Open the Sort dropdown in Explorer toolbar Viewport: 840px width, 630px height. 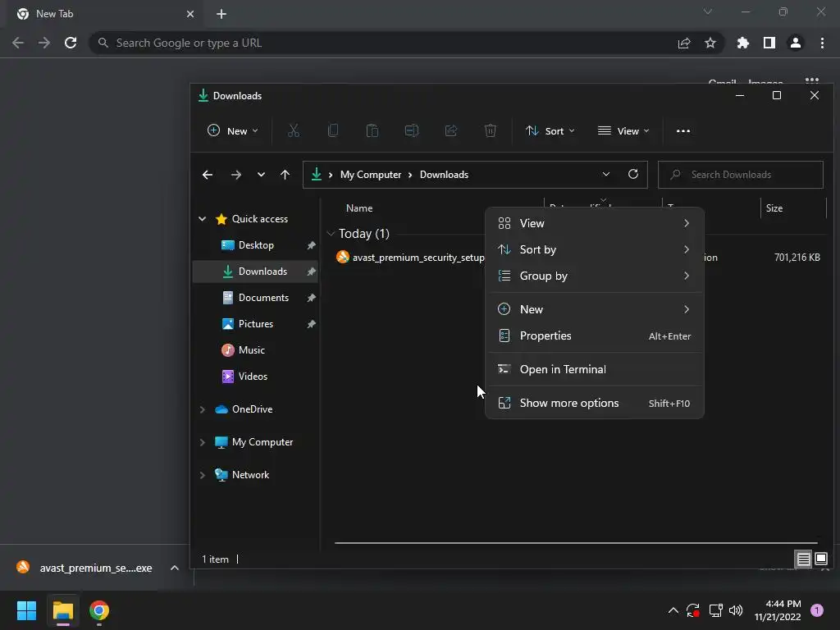550,130
